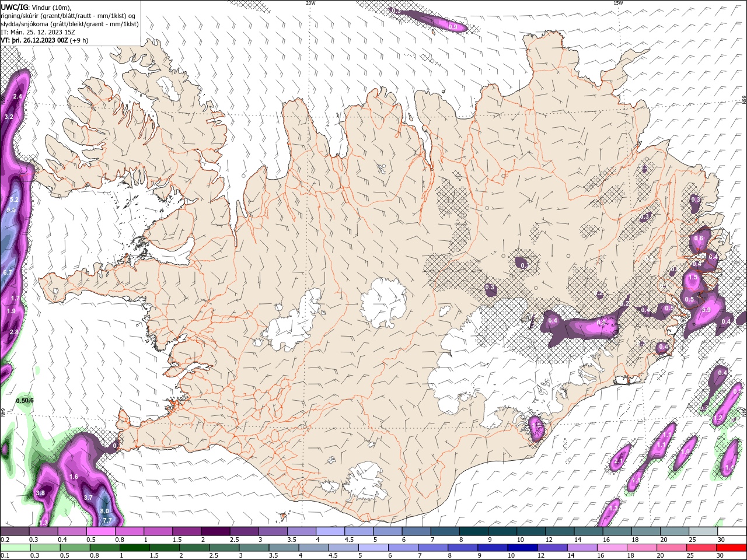The width and height of the screenshot is (747, 560).
Task: Click the 3.8 precipitation value on the map
Action: click(40, 493)
